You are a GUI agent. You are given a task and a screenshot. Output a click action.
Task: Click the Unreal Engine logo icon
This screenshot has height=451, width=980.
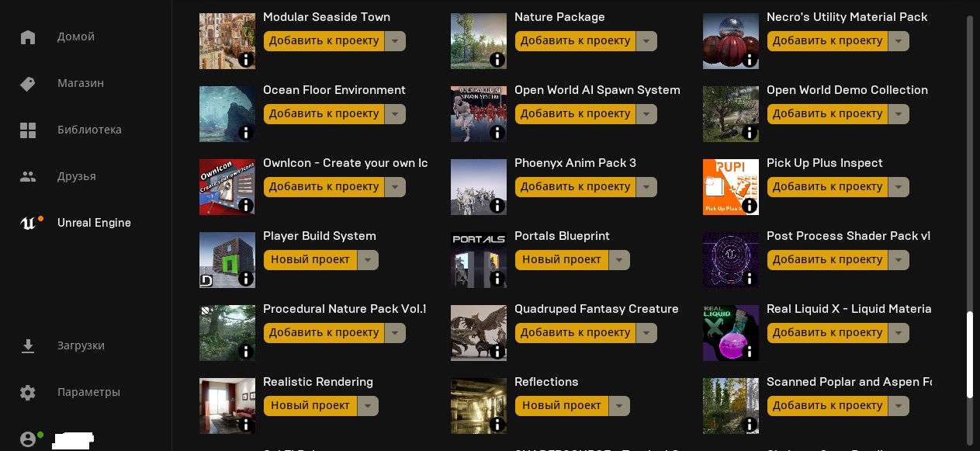tap(28, 223)
